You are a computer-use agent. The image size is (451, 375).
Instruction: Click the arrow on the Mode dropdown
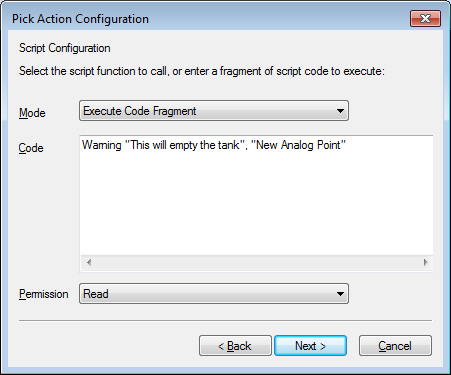pyautogui.click(x=340, y=111)
